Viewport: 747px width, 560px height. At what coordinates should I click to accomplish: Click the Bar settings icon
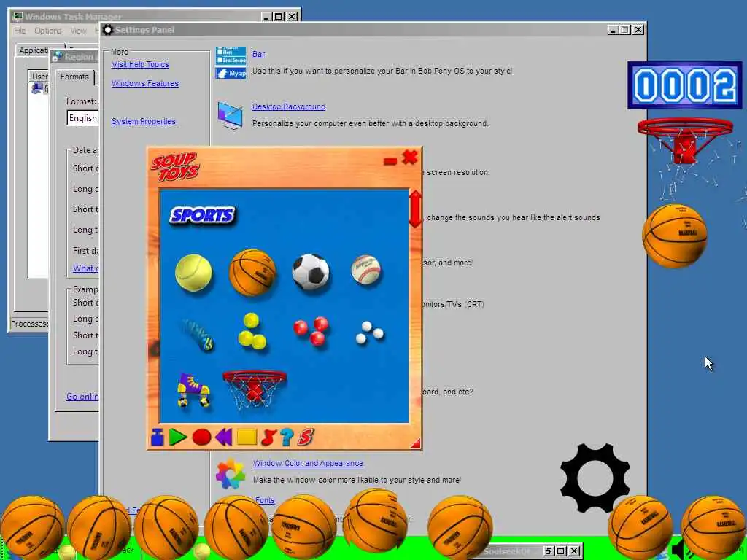click(231, 63)
